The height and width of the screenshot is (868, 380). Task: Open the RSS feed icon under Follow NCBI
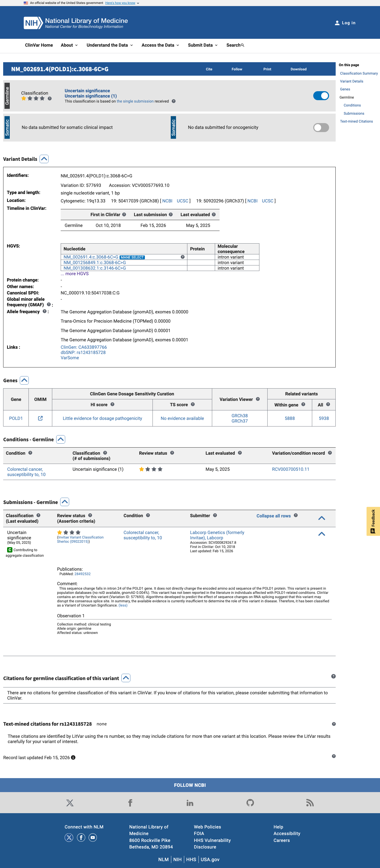310,803
